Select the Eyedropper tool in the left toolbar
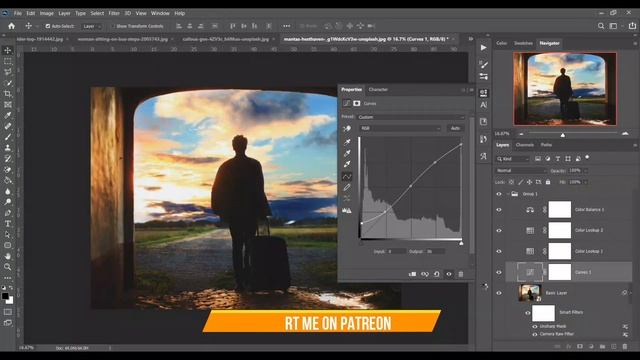 coord(8,116)
